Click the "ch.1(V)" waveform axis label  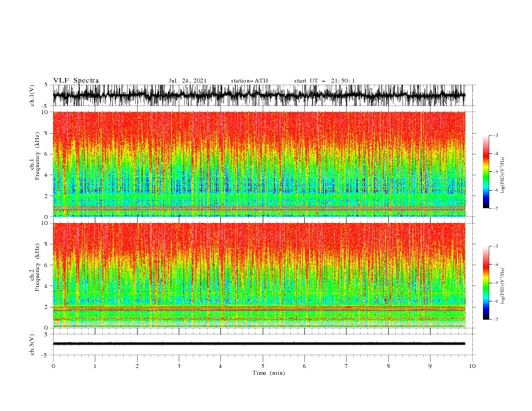(x=32, y=95)
